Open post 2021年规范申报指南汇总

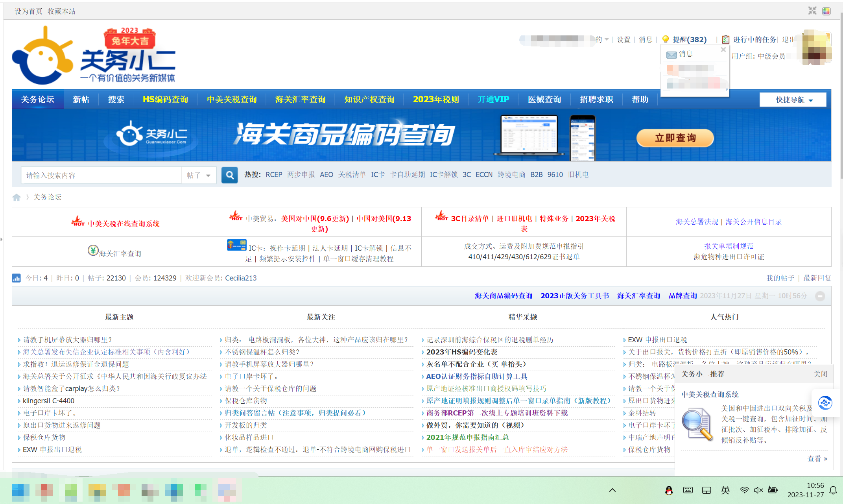coord(468,437)
